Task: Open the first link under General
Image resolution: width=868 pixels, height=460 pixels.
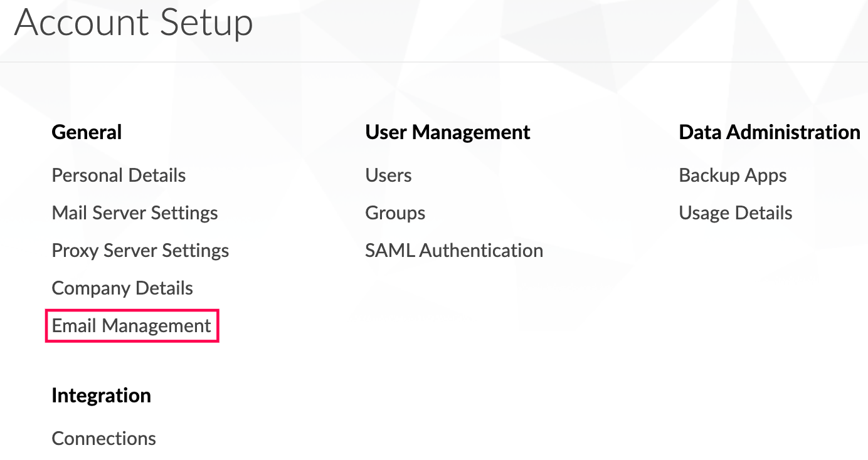Action: tap(119, 175)
